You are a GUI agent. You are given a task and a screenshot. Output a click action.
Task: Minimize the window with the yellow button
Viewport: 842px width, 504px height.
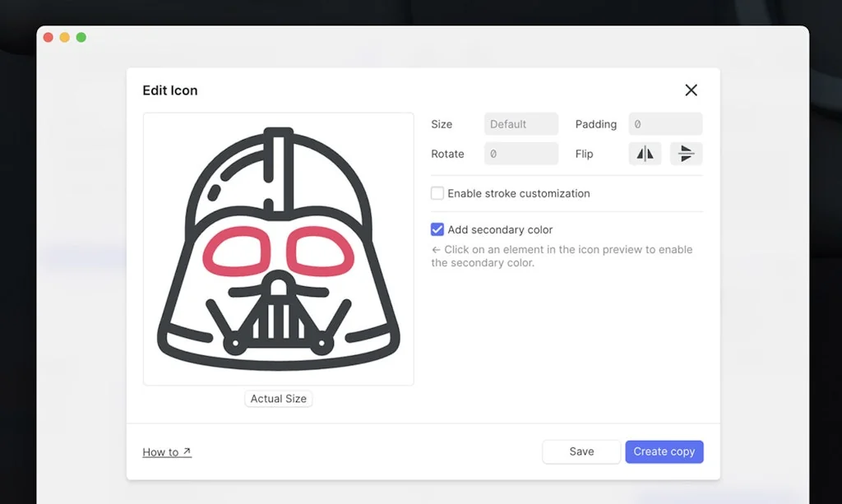[x=64, y=37]
